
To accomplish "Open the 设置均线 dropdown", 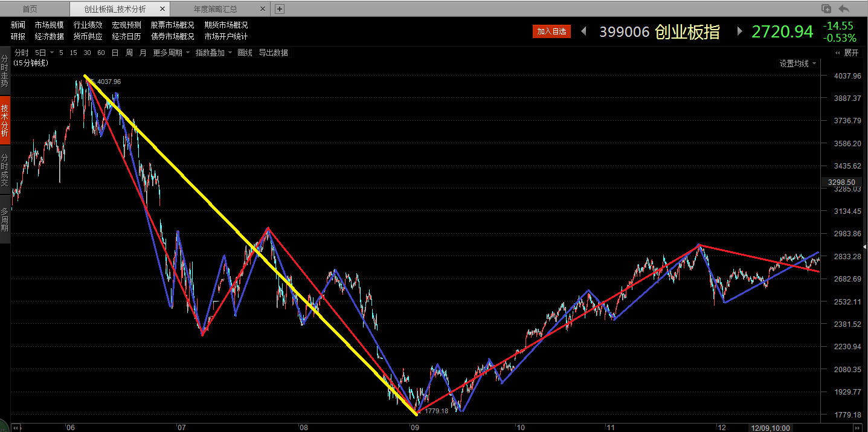I will [797, 63].
